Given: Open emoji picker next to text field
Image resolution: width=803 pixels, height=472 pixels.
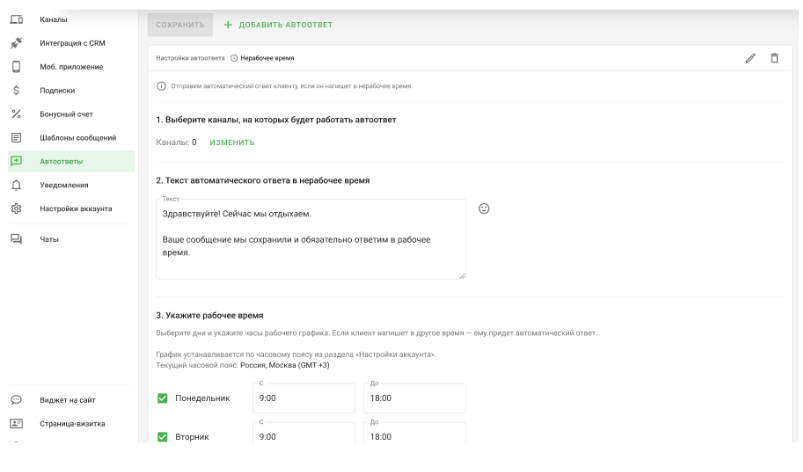Looking at the screenshot, I should (x=484, y=209).
